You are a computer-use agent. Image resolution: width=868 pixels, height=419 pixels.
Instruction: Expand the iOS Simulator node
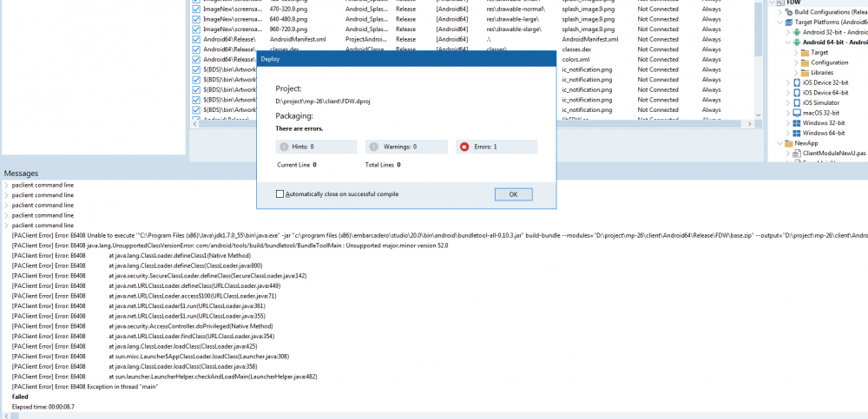788,103
